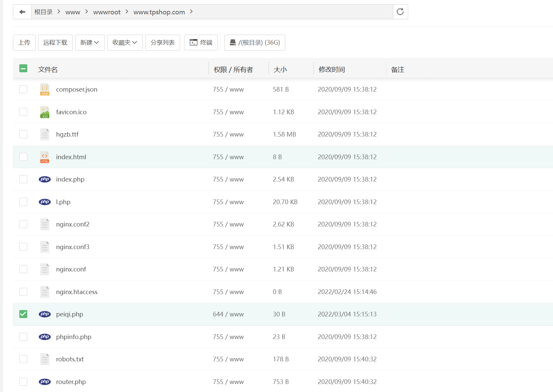Viewport: 553px width, 392px height.
Task: Open the robots.txt file name
Action: [70, 359]
